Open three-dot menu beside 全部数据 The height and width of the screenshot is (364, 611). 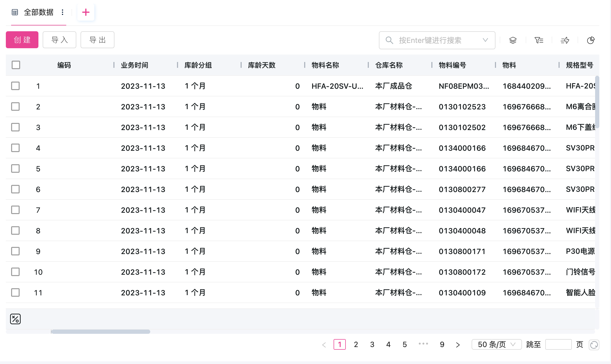tap(63, 12)
